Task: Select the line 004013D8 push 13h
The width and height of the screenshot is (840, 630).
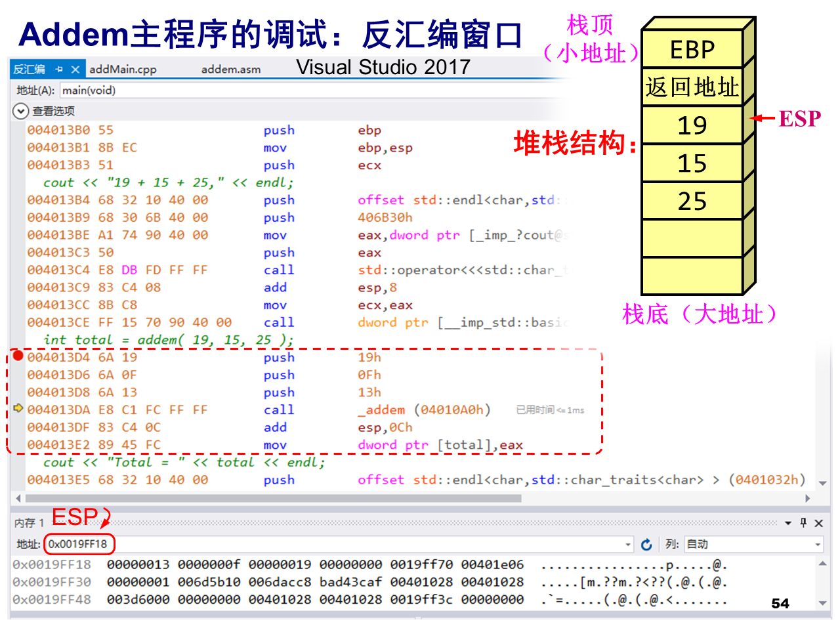Action: click(204, 392)
